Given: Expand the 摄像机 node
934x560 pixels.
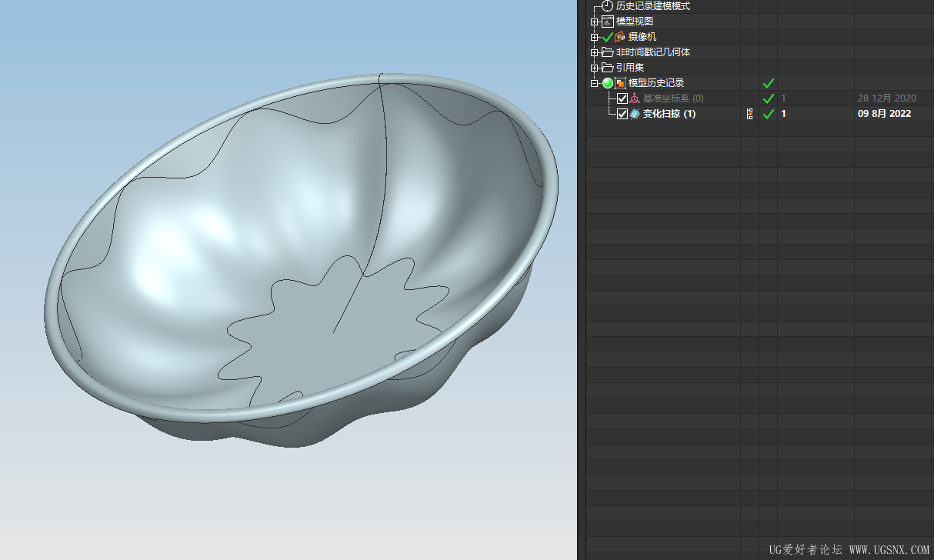Looking at the screenshot, I should tap(594, 37).
